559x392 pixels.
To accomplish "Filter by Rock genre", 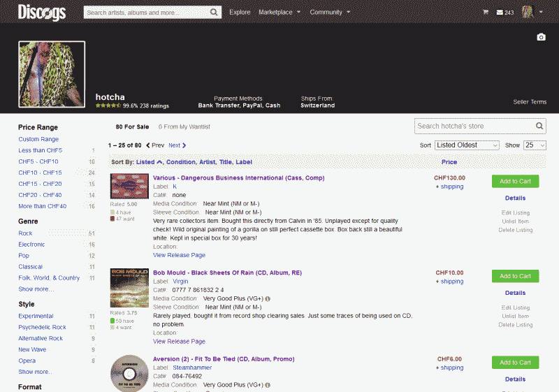I will click(x=25, y=233).
